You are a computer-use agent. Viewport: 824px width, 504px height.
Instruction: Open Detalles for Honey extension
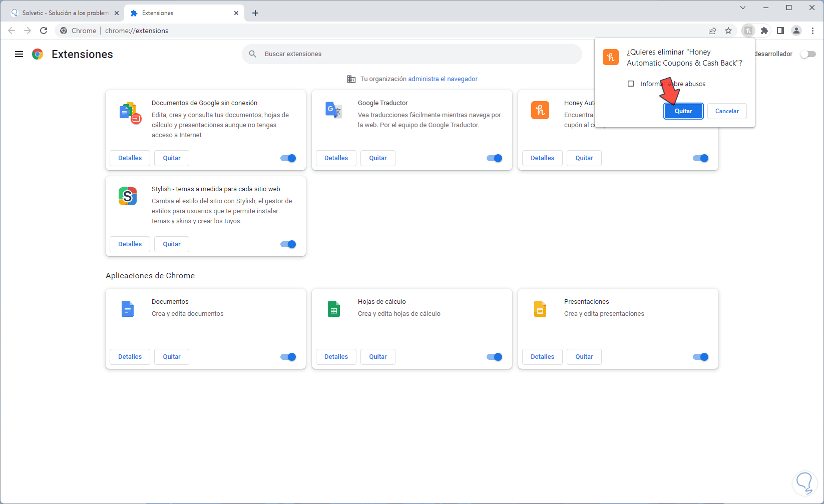coord(543,158)
